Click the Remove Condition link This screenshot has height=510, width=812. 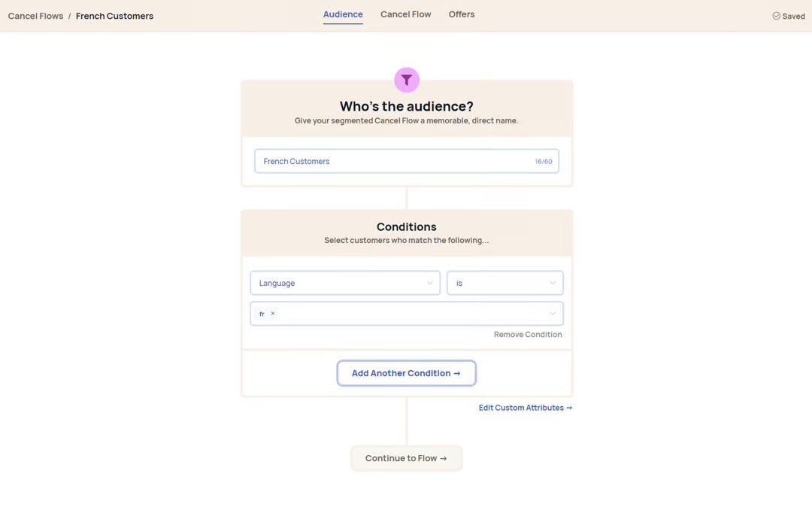528,335
